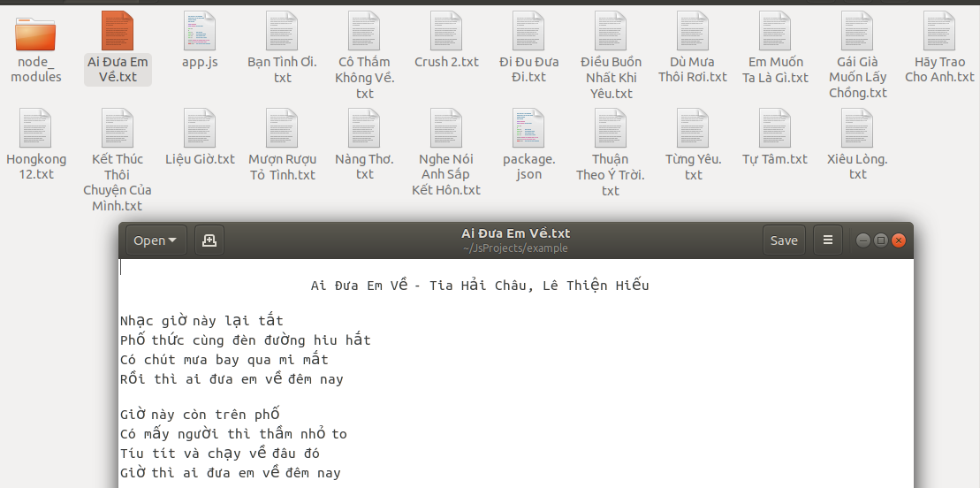
Task: Select the package.json file icon
Action: 528,128
